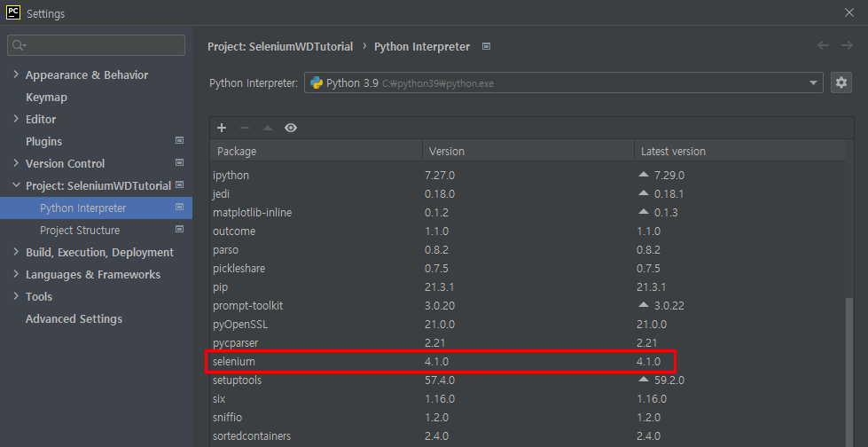Select the pip package row
The image size is (868, 447).
[528, 287]
